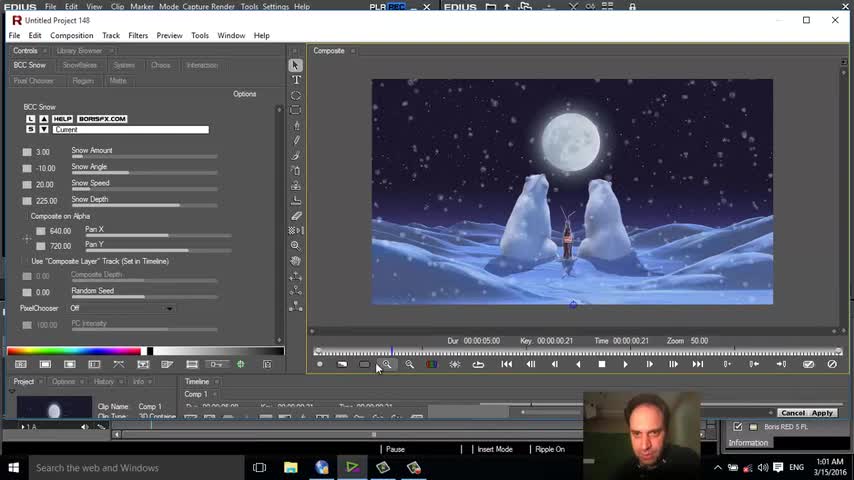Image resolution: width=854 pixels, height=480 pixels.
Task: Switch to the Pixel Chooser tab
Action: point(34,81)
